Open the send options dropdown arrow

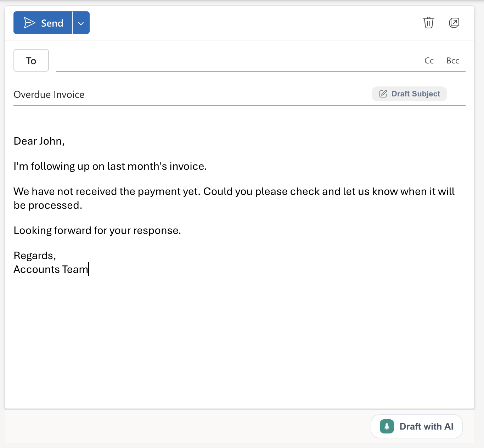81,23
